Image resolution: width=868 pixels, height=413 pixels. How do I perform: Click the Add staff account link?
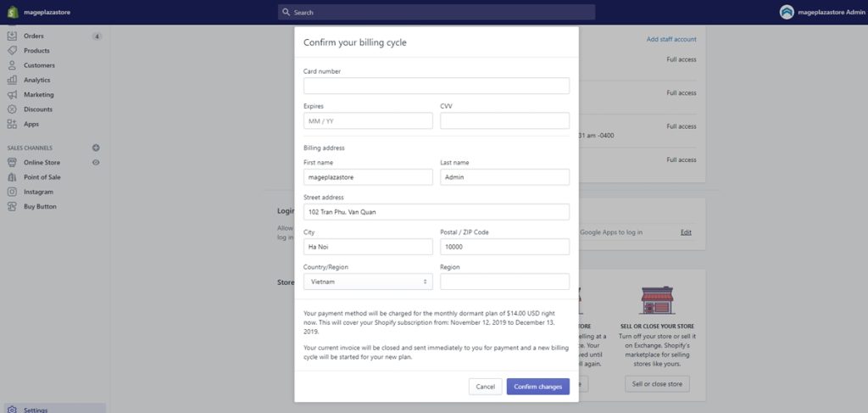point(671,39)
